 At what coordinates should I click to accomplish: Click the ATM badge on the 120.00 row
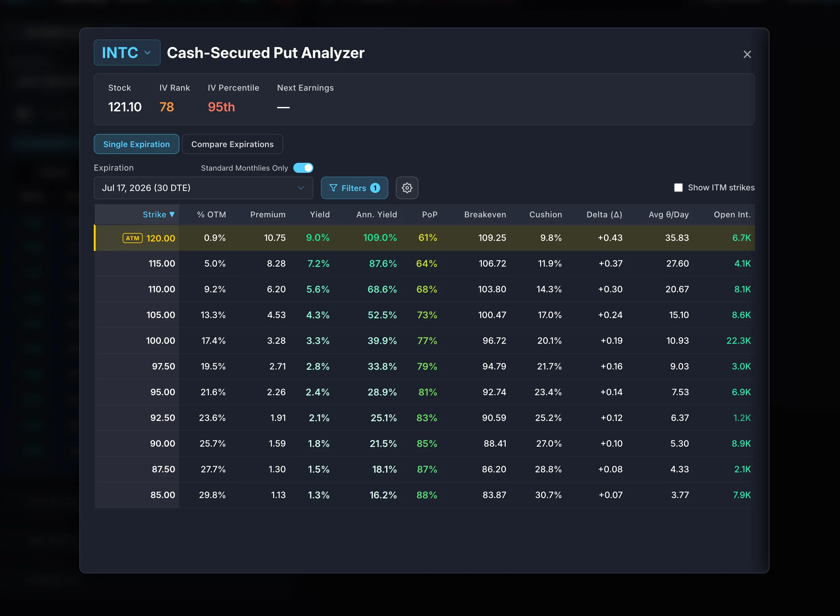(x=132, y=238)
